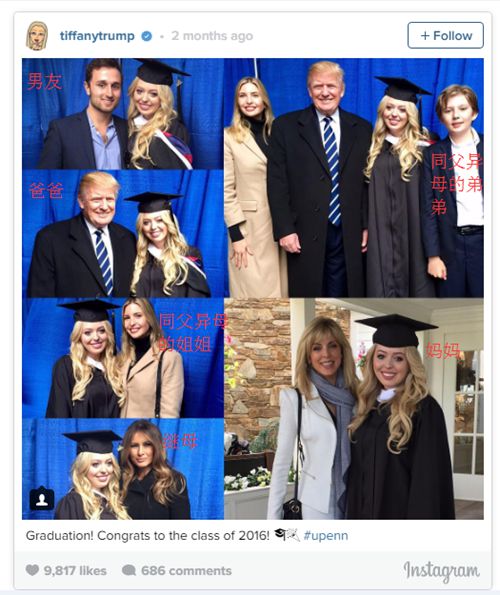Click the top-left photo labeled 男友
500x595 pixels.
(x=123, y=113)
